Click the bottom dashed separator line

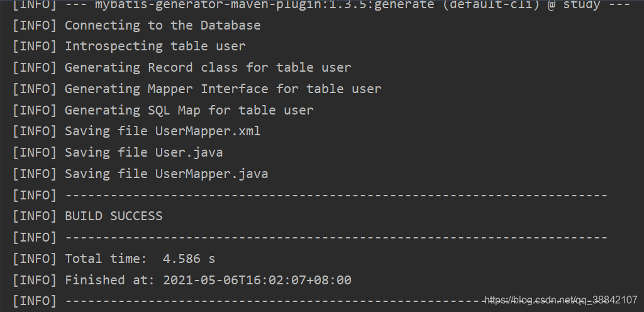(x=336, y=302)
